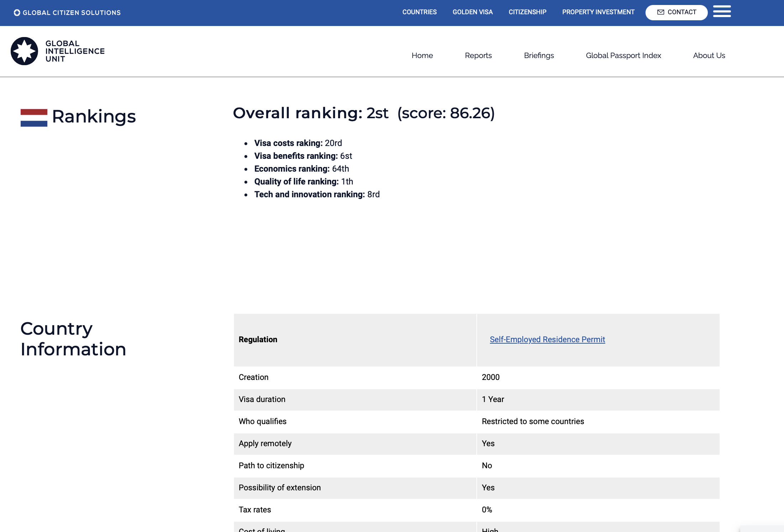Image resolution: width=784 pixels, height=532 pixels.
Task: Click the Global Citizen Solutions brand text
Action: [72, 13]
